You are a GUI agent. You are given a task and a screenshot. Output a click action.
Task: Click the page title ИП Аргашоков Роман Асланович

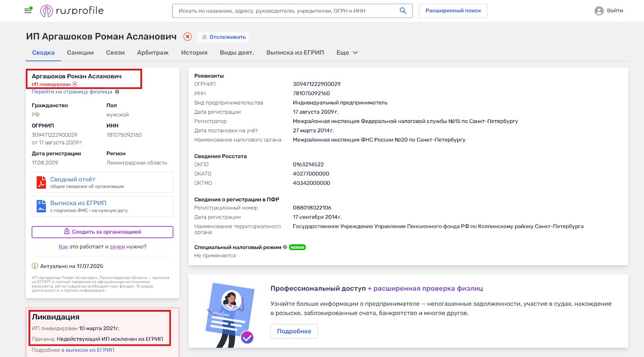(x=101, y=37)
